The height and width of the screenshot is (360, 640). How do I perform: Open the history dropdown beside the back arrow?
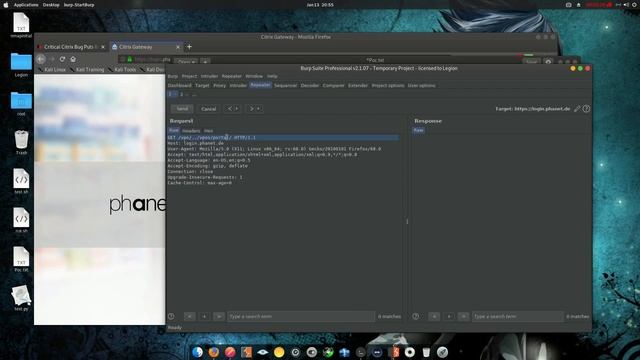pyautogui.click(x=237, y=109)
